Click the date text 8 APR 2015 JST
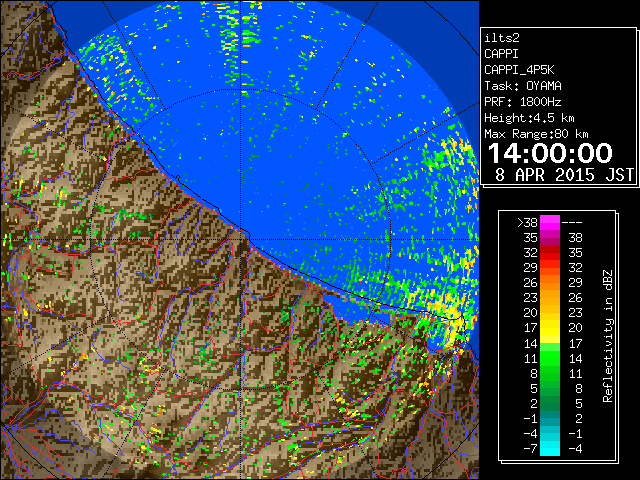Viewport: 640px width, 480px height. 564,175
